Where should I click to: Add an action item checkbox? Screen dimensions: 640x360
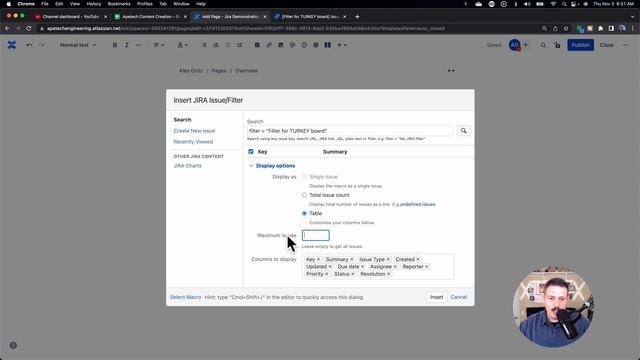click(x=257, y=45)
